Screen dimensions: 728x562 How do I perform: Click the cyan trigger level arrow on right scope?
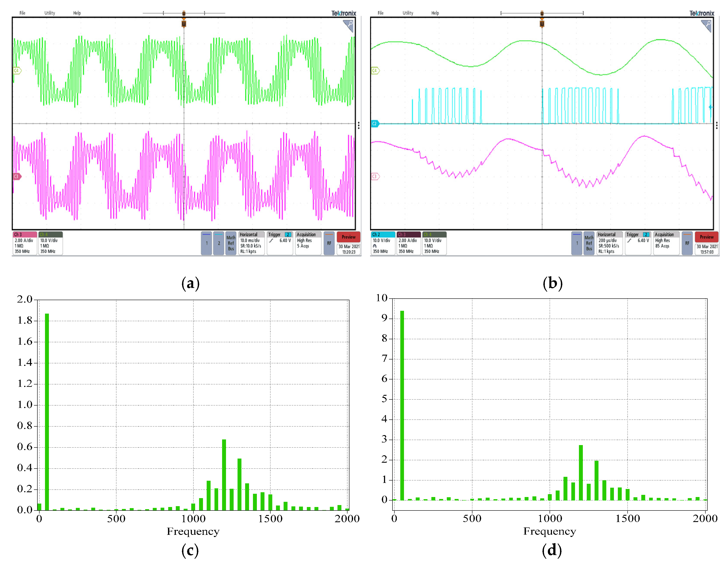pyautogui.click(x=710, y=107)
